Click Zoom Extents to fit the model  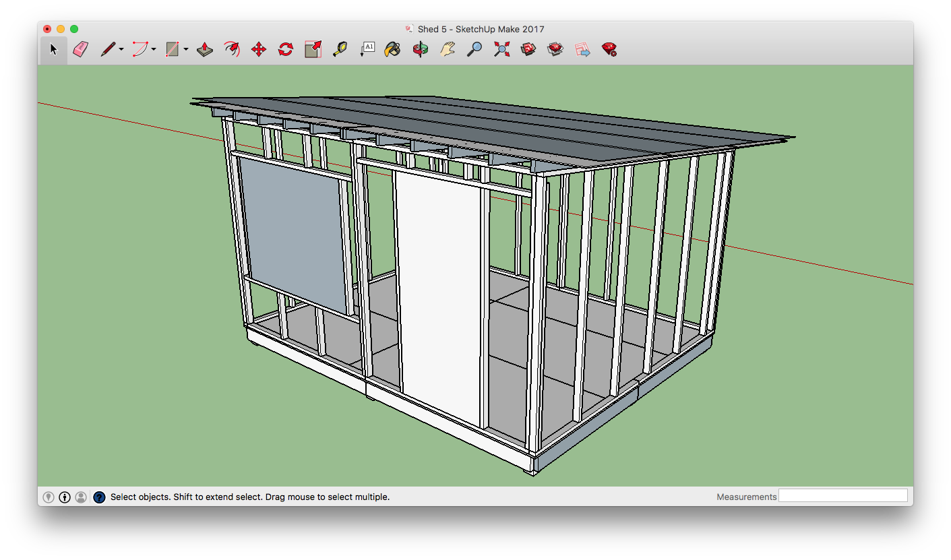pos(501,49)
